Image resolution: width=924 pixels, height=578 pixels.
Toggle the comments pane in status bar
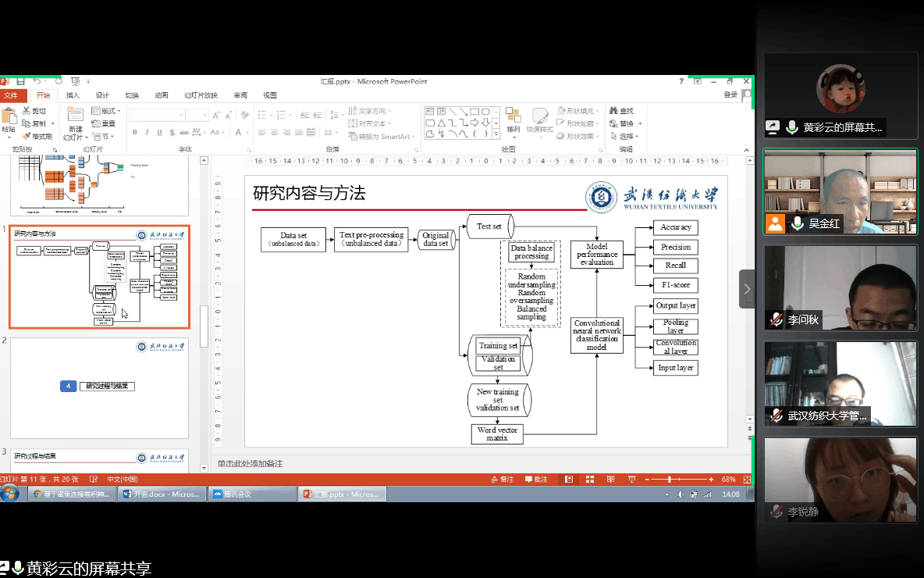pyautogui.click(x=537, y=479)
